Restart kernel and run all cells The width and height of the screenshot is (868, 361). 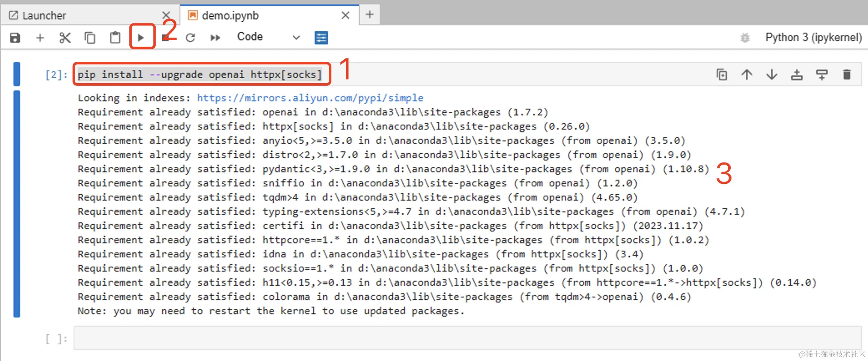(x=215, y=38)
